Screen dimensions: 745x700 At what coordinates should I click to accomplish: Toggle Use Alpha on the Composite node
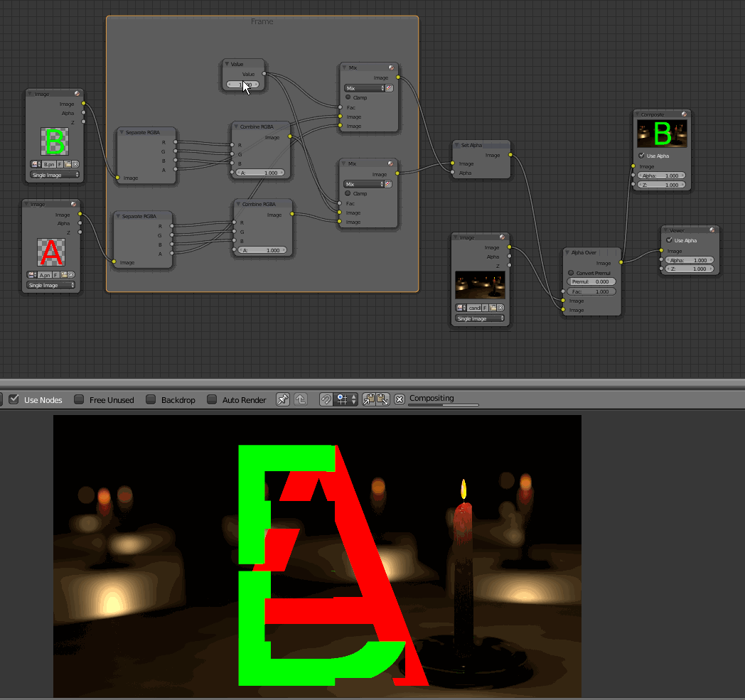tap(641, 156)
